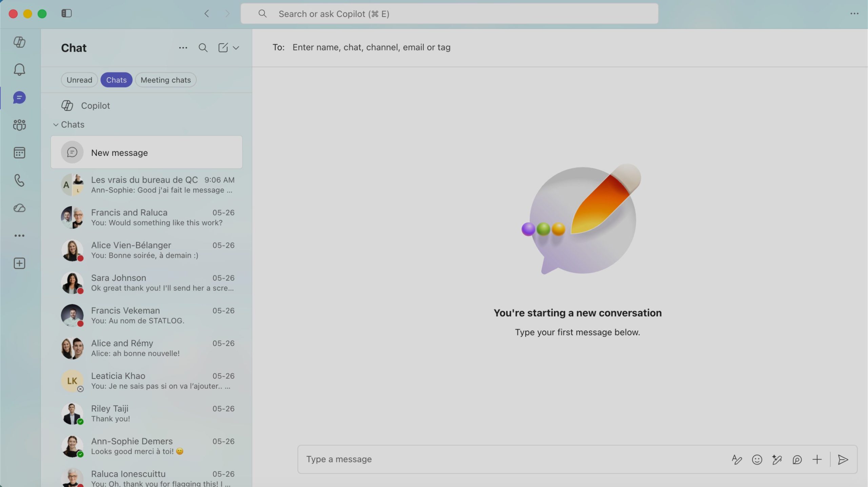Select the Chat icon in the rail
The height and width of the screenshot is (487, 868).
(19, 98)
